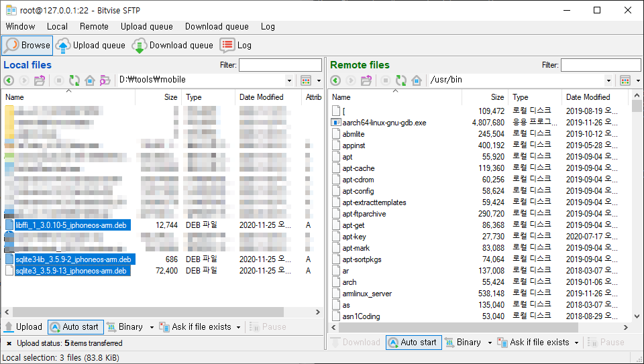Open the Log menu

click(x=268, y=27)
